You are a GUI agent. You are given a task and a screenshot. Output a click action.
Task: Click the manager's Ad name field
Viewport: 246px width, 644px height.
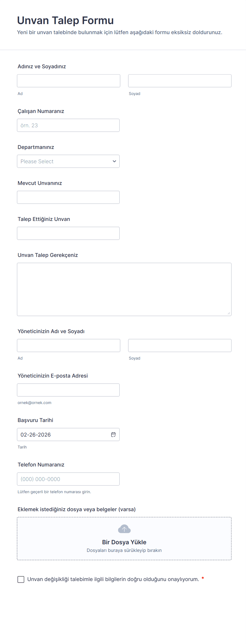click(x=69, y=346)
